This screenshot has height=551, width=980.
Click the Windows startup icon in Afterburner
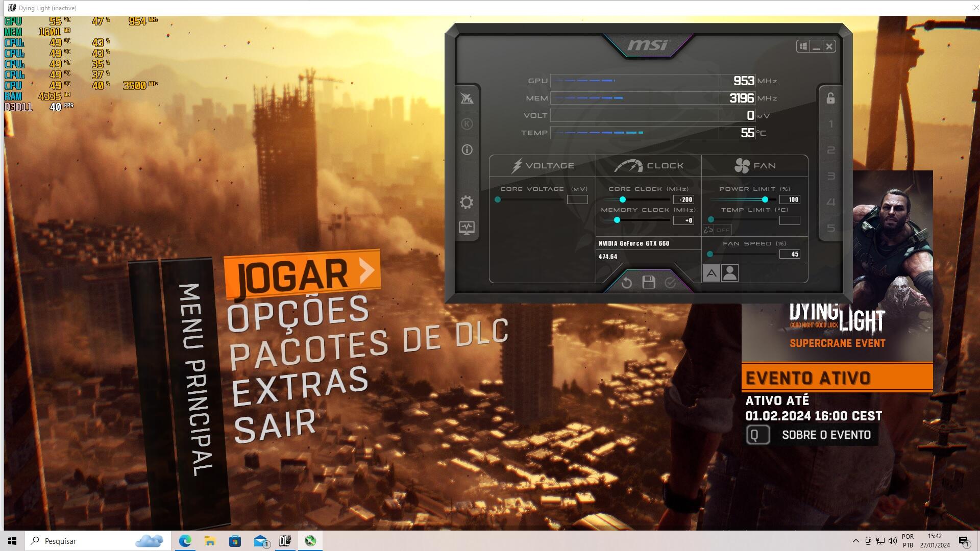[803, 46]
